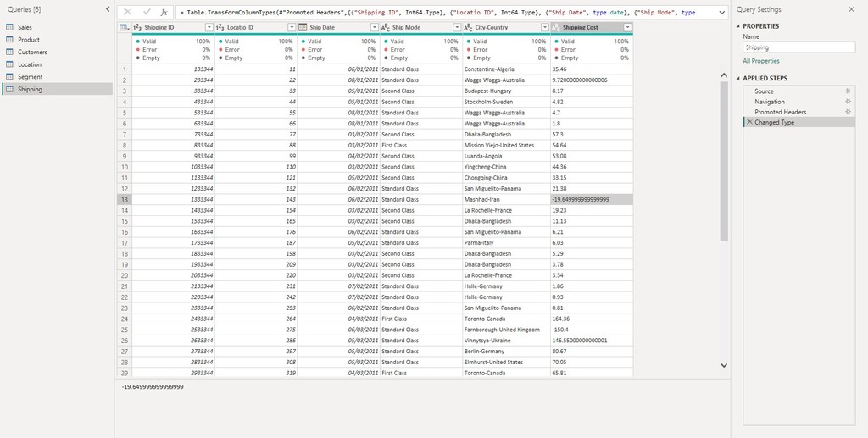Select Shipping Cost cell -150.4
This screenshot has width=868, height=438.
(592, 330)
